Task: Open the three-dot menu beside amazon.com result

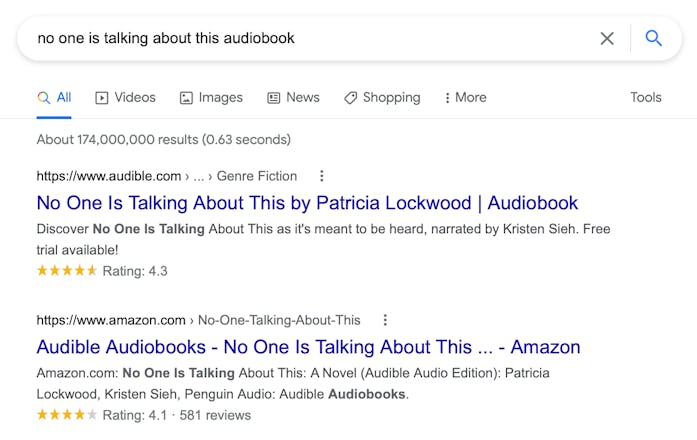Action: coord(385,320)
